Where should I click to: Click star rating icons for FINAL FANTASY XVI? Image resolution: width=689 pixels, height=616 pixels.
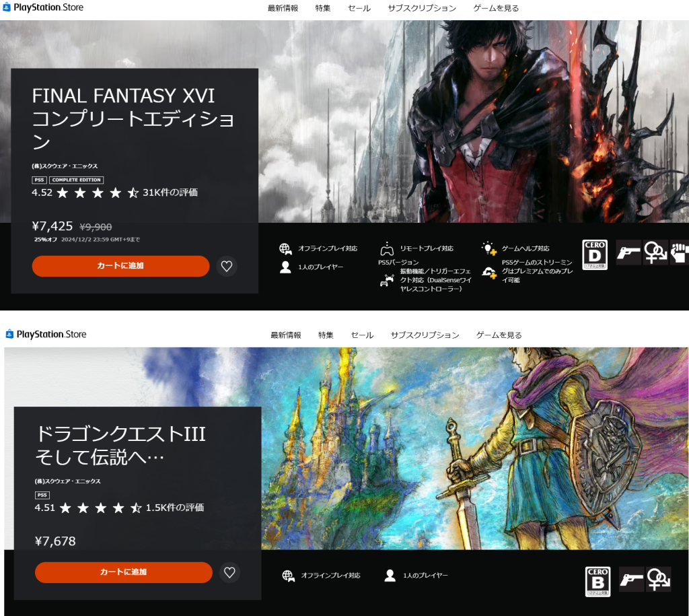coord(98,193)
